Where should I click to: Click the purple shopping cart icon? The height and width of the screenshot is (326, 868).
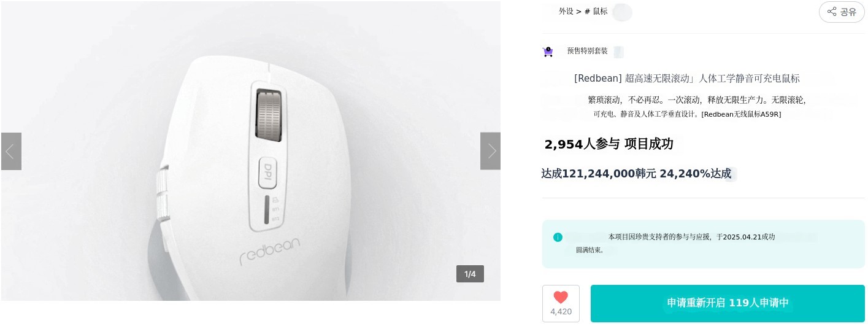(x=548, y=52)
